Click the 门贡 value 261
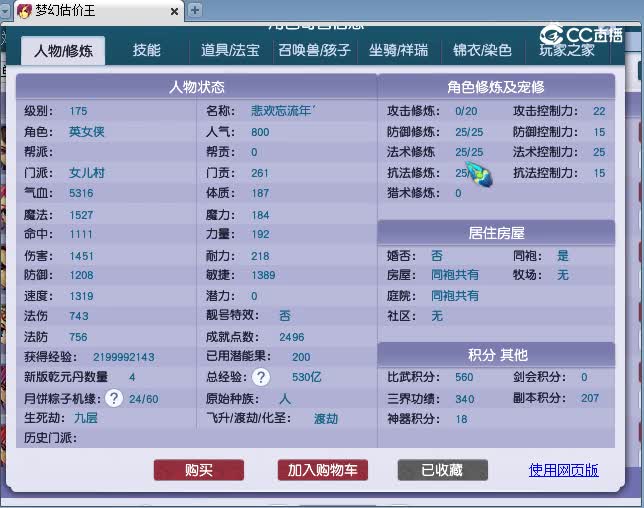Screen dimensions: 644x508 point(260,173)
